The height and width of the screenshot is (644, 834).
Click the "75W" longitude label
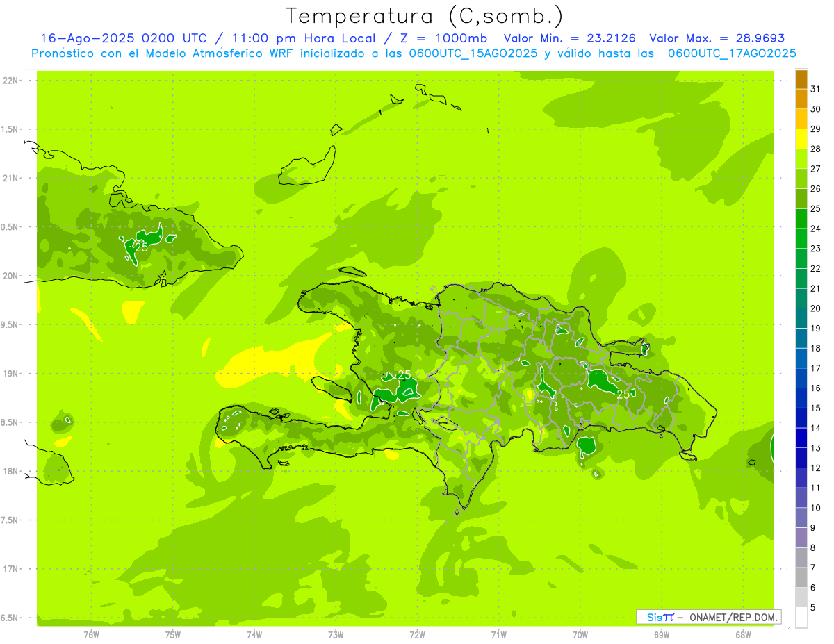pyautogui.click(x=172, y=635)
